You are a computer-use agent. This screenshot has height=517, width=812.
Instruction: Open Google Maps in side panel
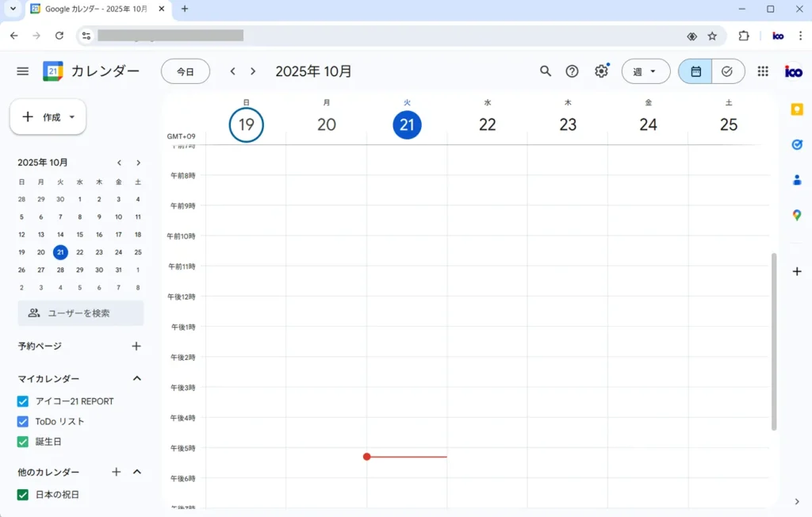(x=797, y=215)
